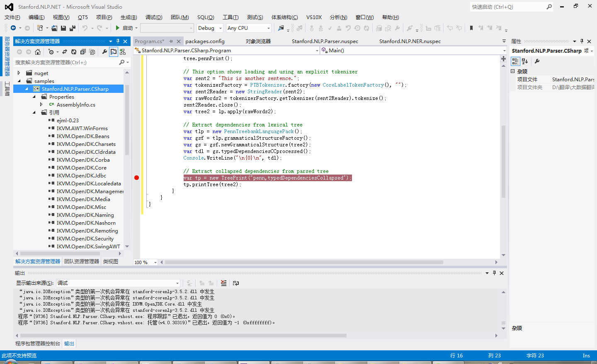Open the 调试(D) menu
This screenshot has width=597, height=364.
154,17
